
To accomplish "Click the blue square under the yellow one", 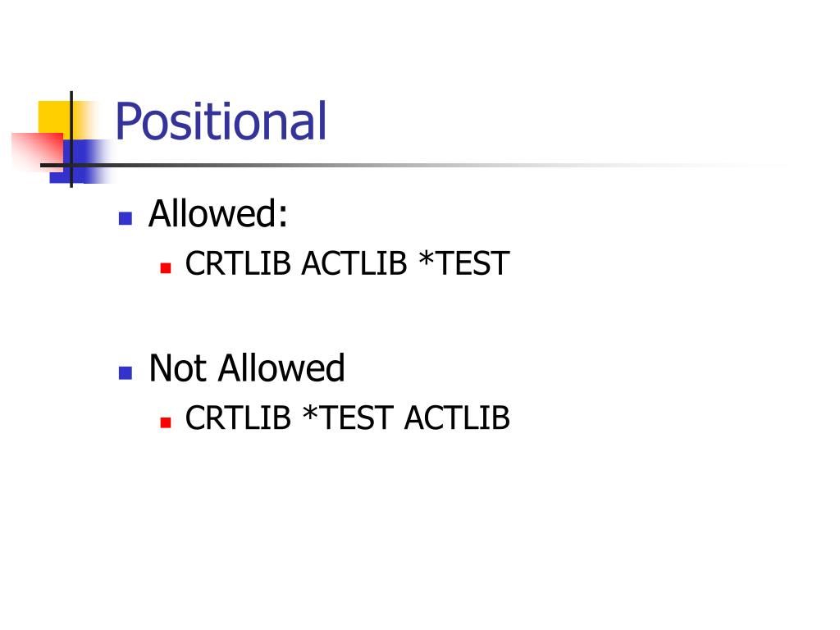I will [80, 162].
